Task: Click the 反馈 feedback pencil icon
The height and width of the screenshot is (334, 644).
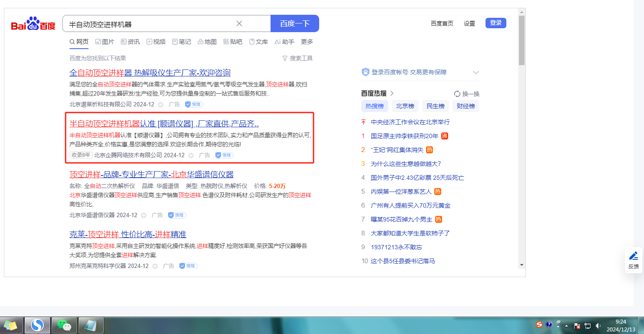Action: coord(634,256)
